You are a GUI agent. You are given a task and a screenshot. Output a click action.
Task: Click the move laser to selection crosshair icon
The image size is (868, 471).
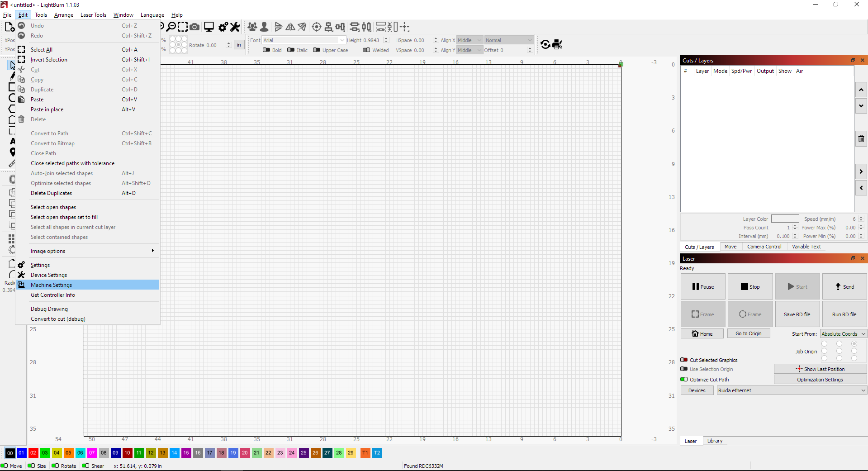[x=405, y=27]
